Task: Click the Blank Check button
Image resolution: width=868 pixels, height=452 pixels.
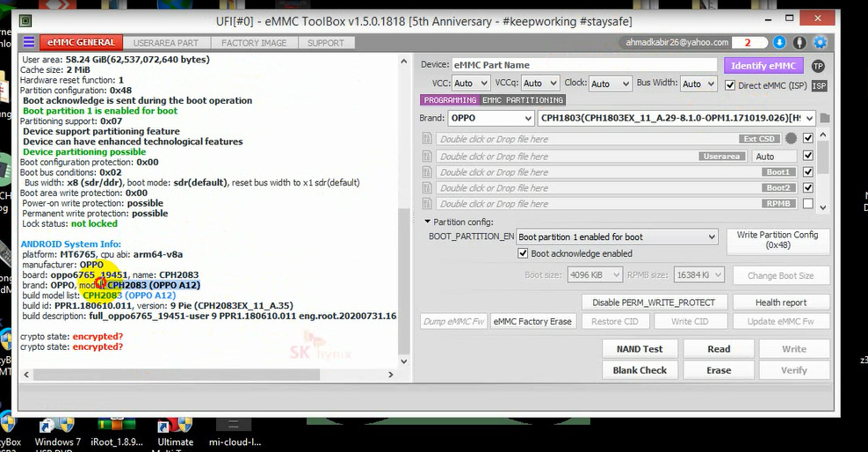Action: click(640, 370)
